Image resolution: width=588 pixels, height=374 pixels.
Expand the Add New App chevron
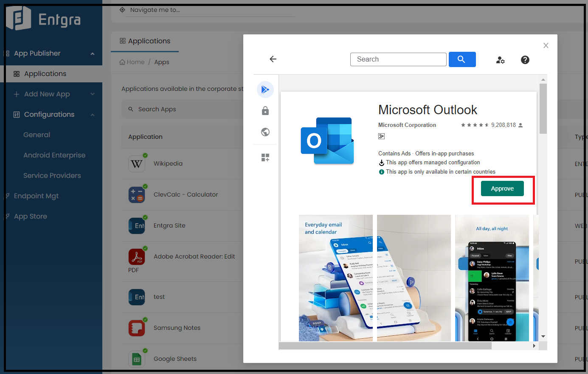pos(93,94)
